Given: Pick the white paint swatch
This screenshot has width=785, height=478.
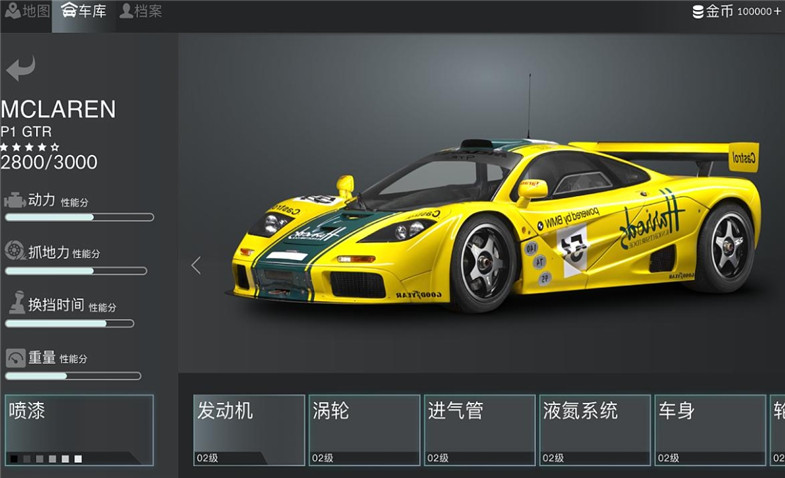Looking at the screenshot, I should (78, 458).
